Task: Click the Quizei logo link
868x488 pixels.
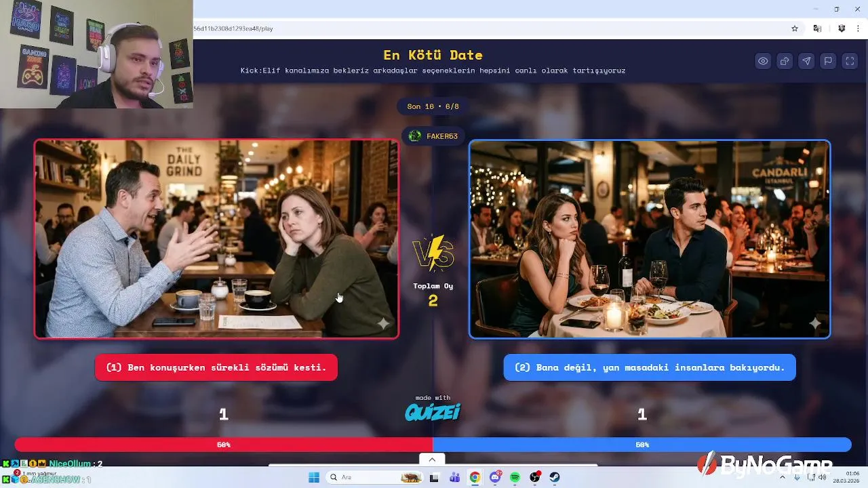Action: pos(433,411)
